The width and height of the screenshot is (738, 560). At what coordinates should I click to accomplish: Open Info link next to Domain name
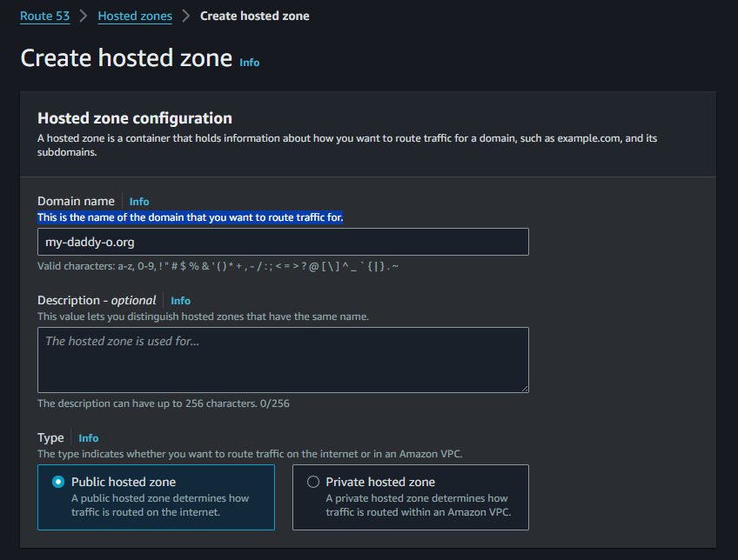coord(139,202)
